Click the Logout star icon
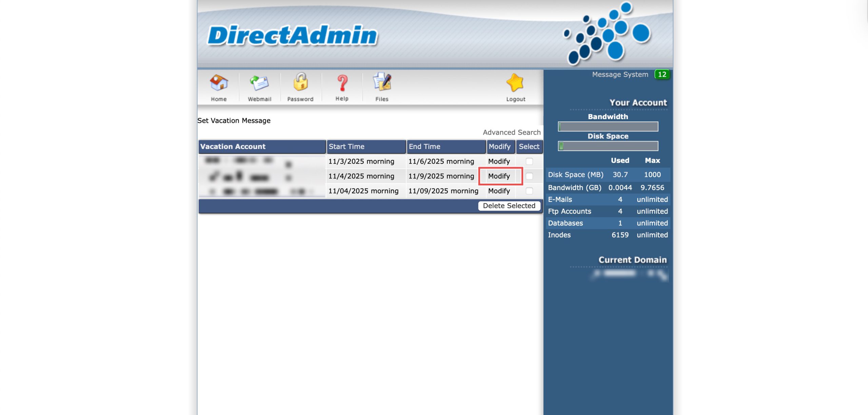The width and height of the screenshot is (868, 415). click(515, 83)
